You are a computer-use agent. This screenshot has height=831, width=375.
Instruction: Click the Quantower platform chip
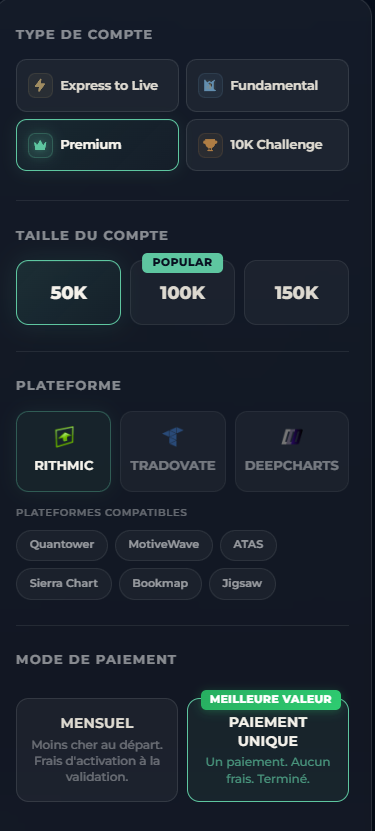coord(62,545)
